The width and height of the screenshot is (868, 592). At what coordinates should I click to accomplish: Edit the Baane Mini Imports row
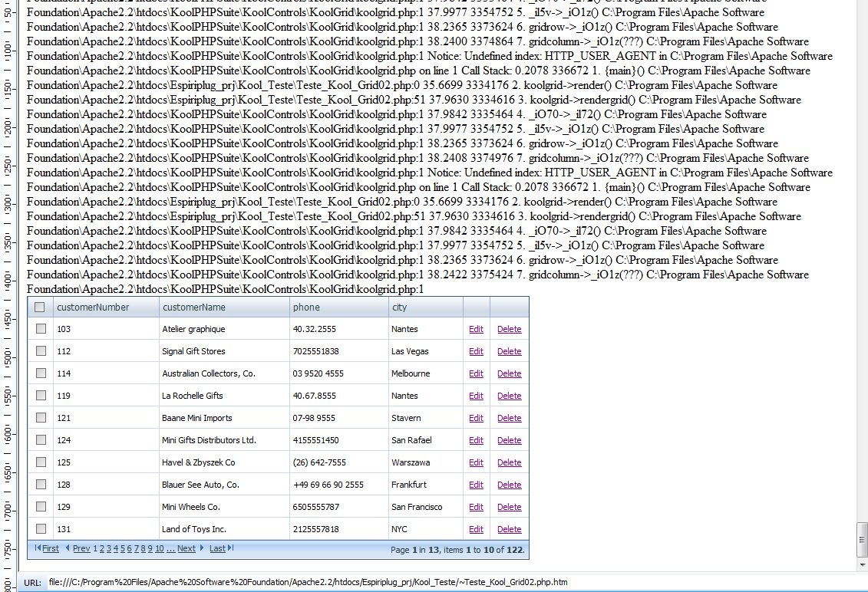click(x=476, y=418)
